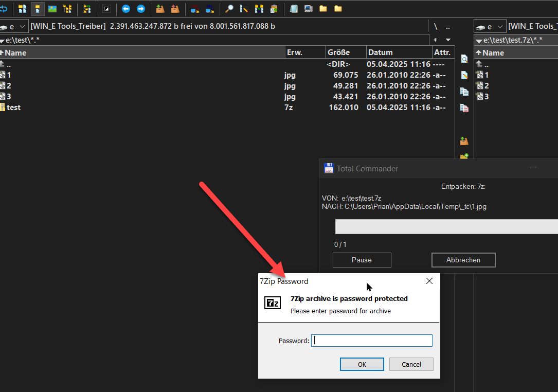Select file 2 in right archive panel
This screenshot has height=392, width=558.
[516, 86]
